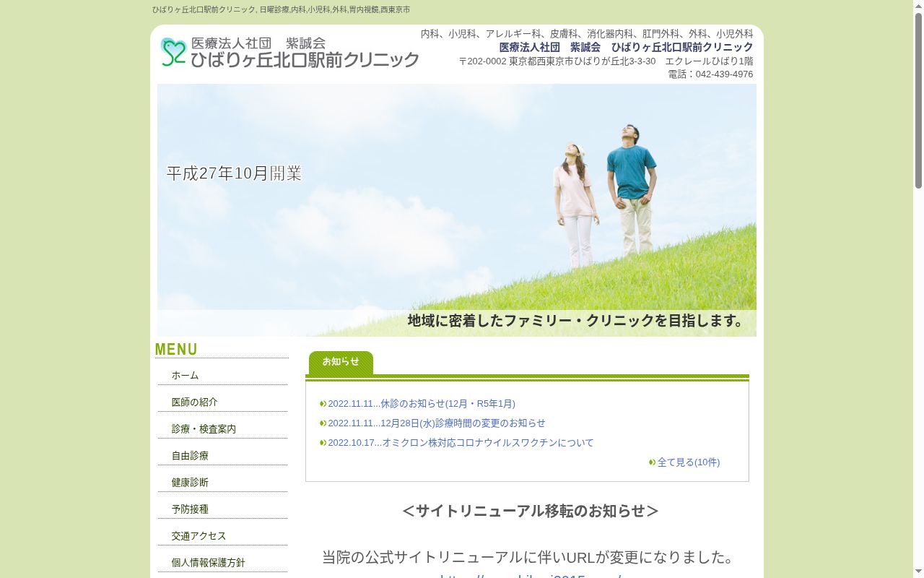Click the bullet icon beside 休診のお知らせ
924x578 pixels.
pyautogui.click(x=323, y=404)
